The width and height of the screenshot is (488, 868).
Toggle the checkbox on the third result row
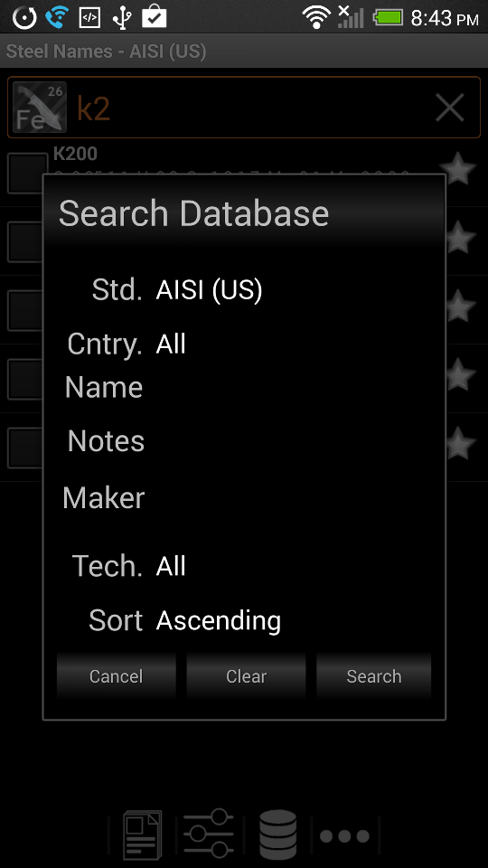coord(24,310)
